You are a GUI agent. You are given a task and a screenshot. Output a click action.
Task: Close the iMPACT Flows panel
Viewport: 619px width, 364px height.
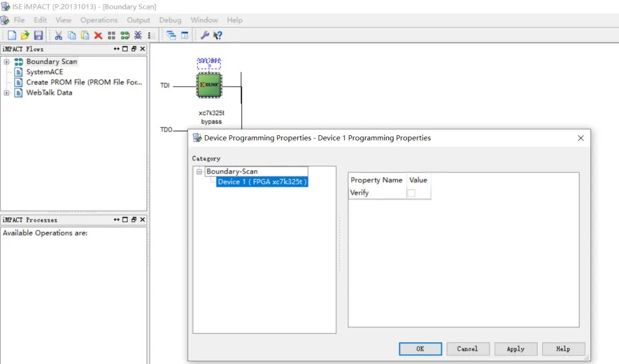click(143, 49)
